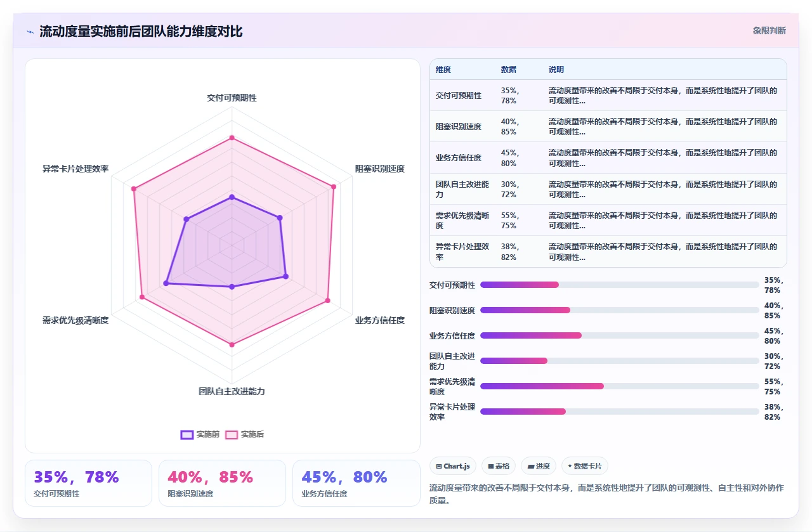Click the sparkle icon in the 数据卡片 chip
The width and height of the screenshot is (812, 532).
(x=570, y=466)
